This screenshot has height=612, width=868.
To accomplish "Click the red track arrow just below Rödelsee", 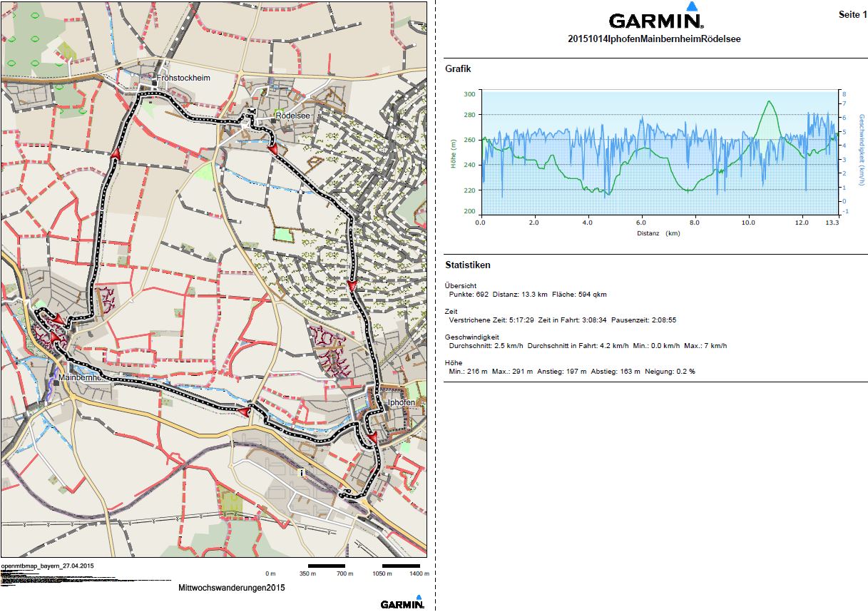I will [272, 147].
